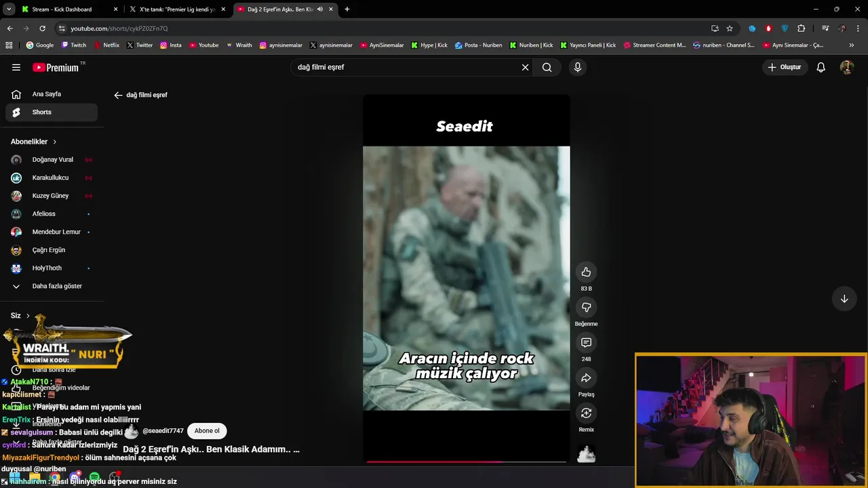
Task: Open account avatar menu
Action: click(x=846, y=67)
